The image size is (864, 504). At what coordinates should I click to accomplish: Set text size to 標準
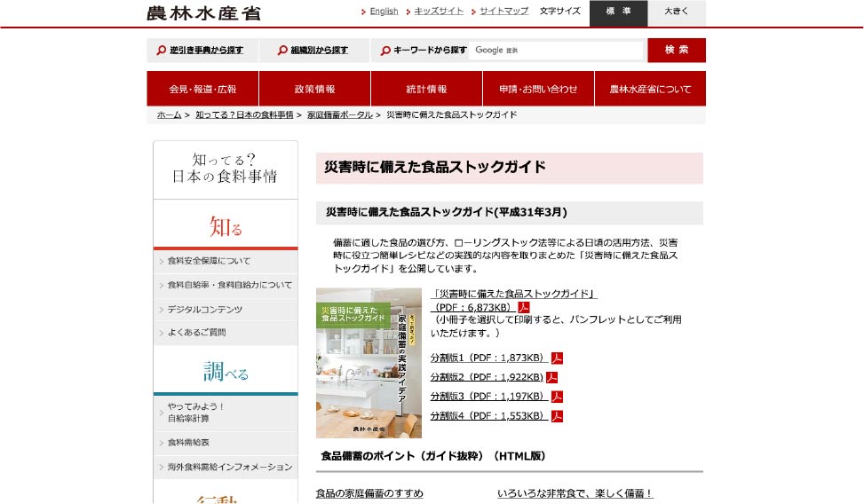coord(618,13)
